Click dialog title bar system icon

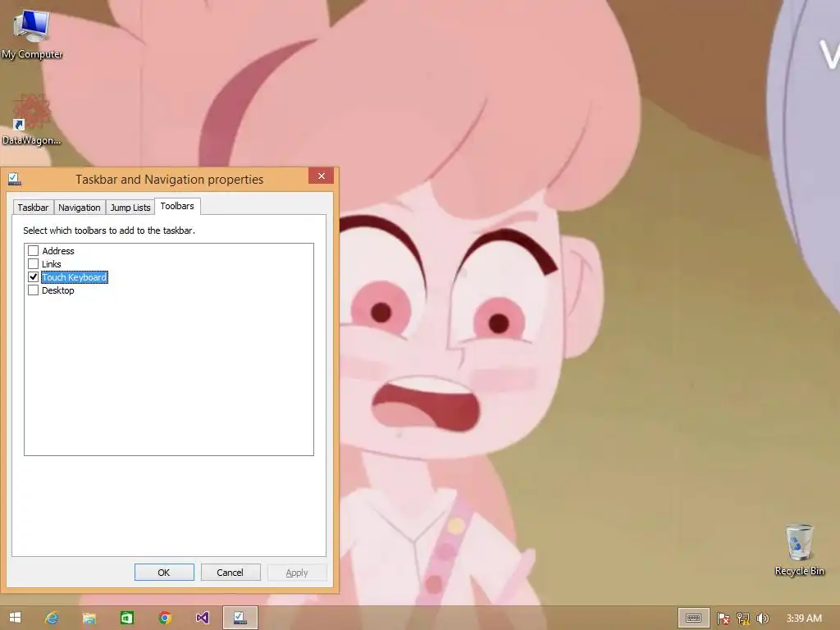point(15,179)
